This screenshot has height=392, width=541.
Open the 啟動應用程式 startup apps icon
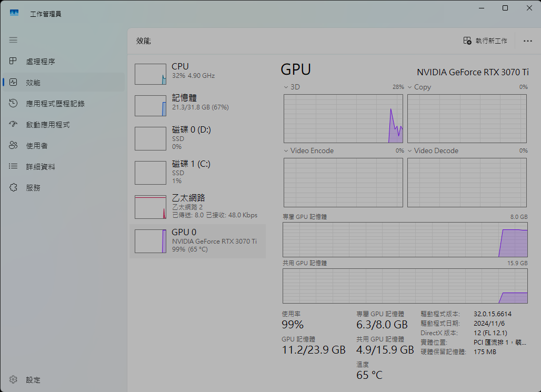pyautogui.click(x=13, y=125)
